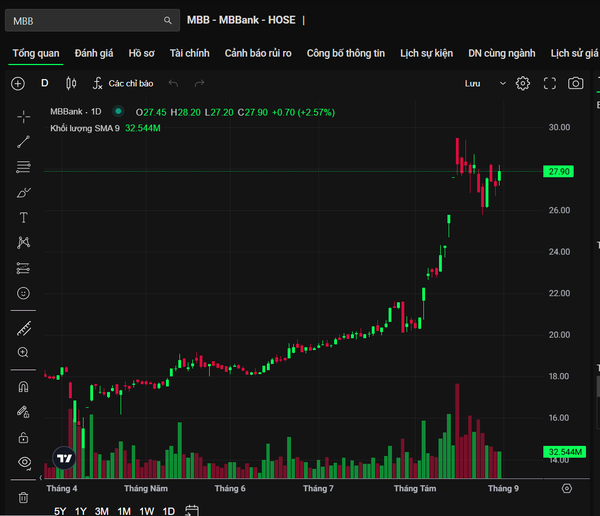Switch to the Tài chính tab
Screen dimensions: 600x516
189,53
